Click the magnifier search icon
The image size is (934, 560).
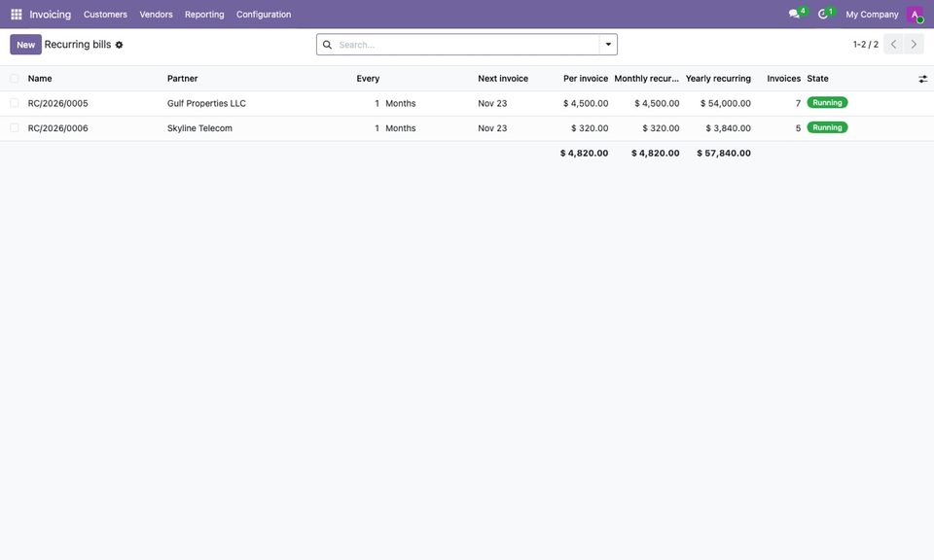[327, 45]
